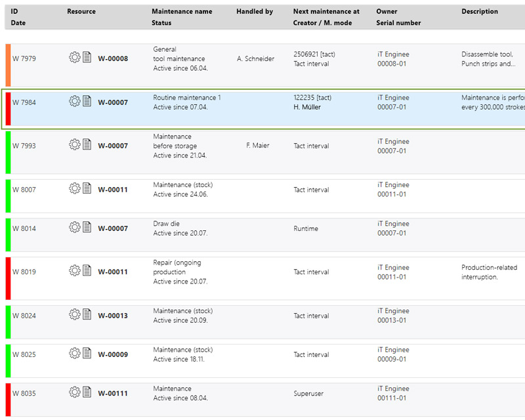Open the settings gear for W 8025

pos(75,354)
